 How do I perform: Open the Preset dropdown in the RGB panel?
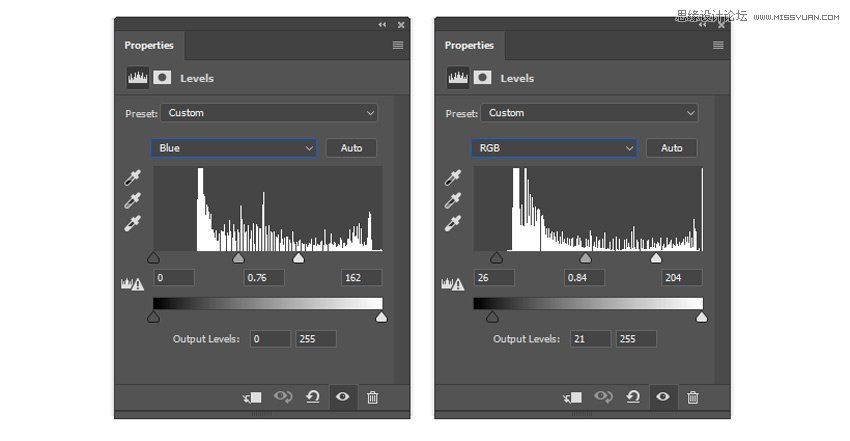(x=589, y=113)
